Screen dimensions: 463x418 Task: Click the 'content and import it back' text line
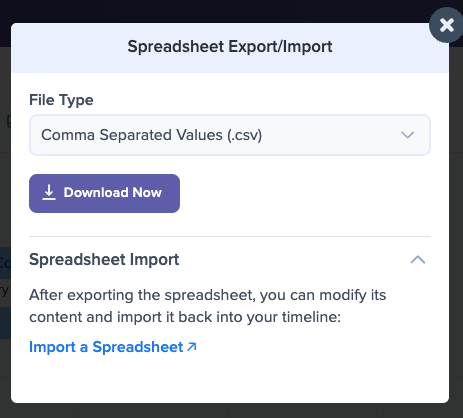(x=185, y=317)
